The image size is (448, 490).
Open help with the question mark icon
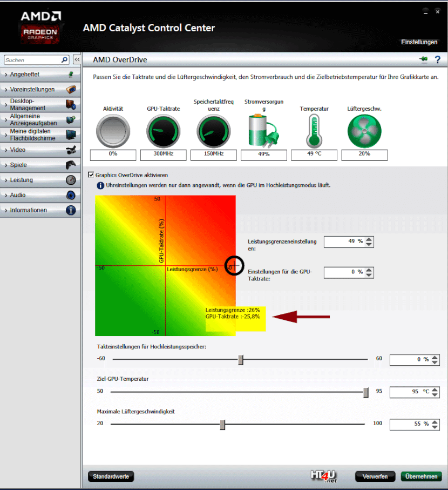438,59
